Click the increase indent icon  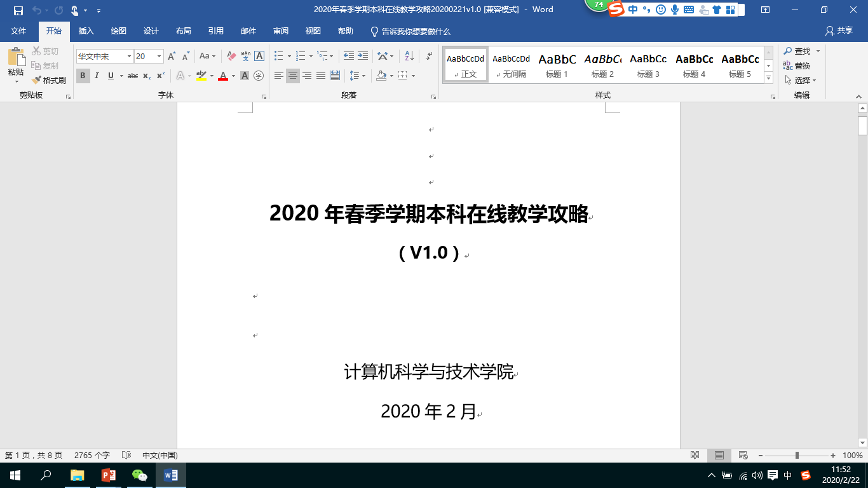coord(363,57)
